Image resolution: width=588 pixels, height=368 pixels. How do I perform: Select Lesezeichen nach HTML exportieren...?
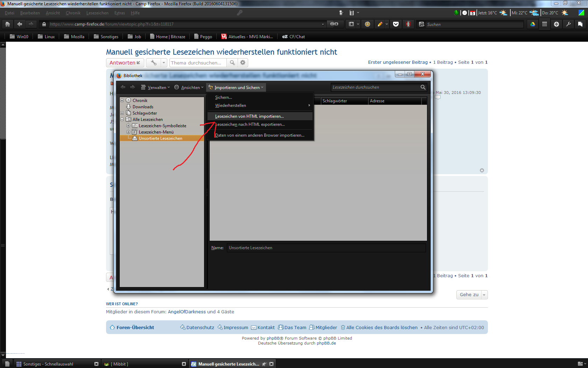coord(260,124)
